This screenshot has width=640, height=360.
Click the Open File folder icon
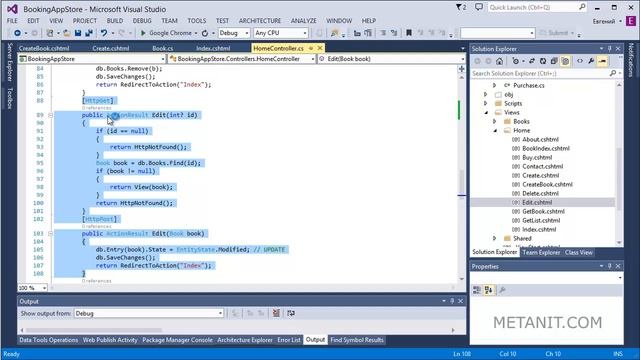66,33
